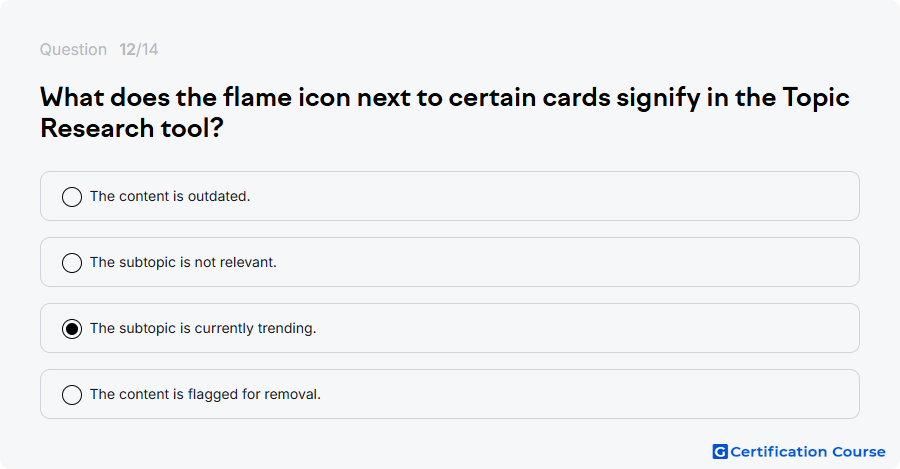
Task: Choose the 'subtopic is not relevant' radio button
Action: click(72, 263)
